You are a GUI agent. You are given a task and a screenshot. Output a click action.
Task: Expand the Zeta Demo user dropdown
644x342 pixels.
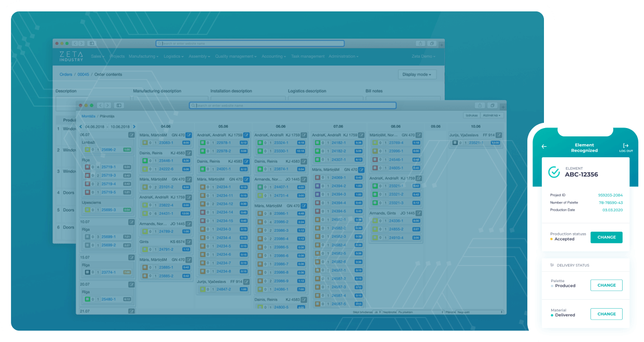(x=424, y=56)
